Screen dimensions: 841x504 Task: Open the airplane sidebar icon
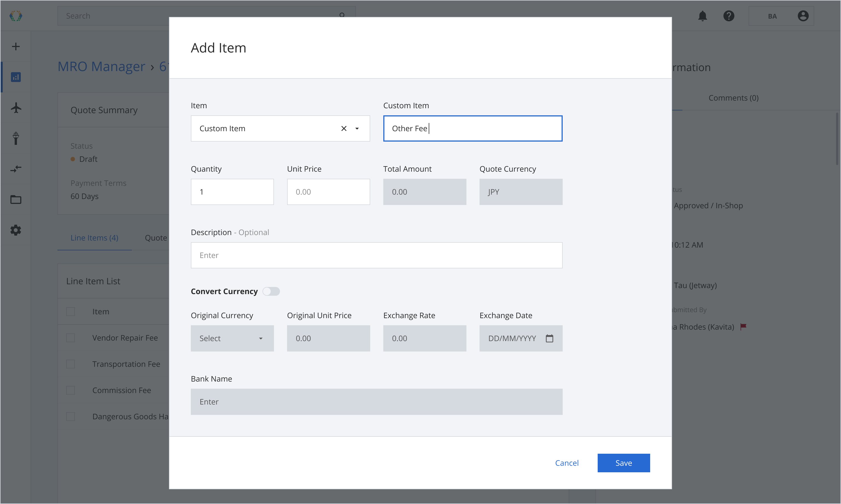coord(16,108)
